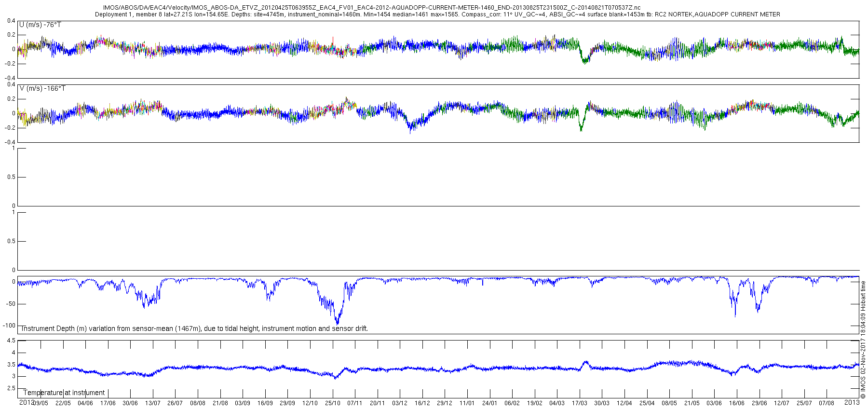Select the 'U (m/s) -76°T' panel label
Viewport: 868px width, 410px height.
pyautogui.click(x=40, y=25)
